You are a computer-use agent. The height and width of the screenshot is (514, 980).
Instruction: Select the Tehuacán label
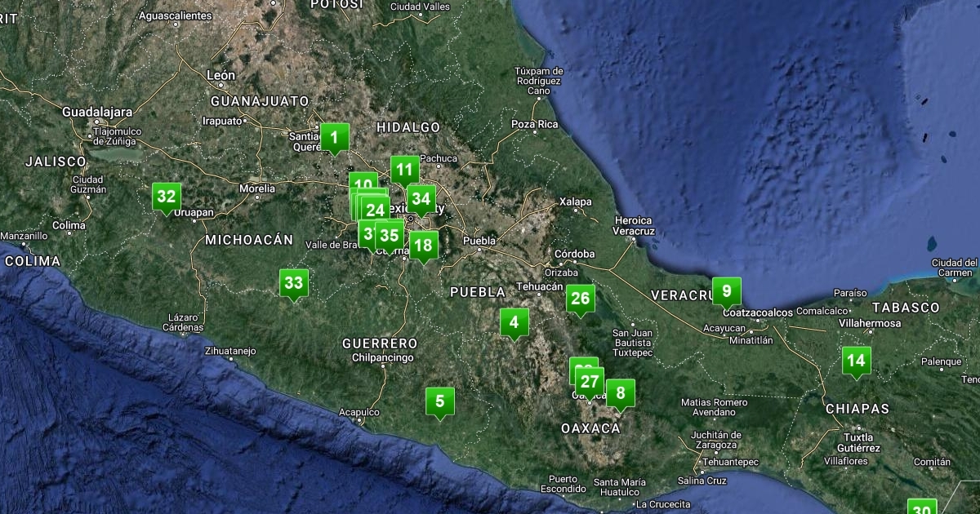pyautogui.click(x=539, y=287)
